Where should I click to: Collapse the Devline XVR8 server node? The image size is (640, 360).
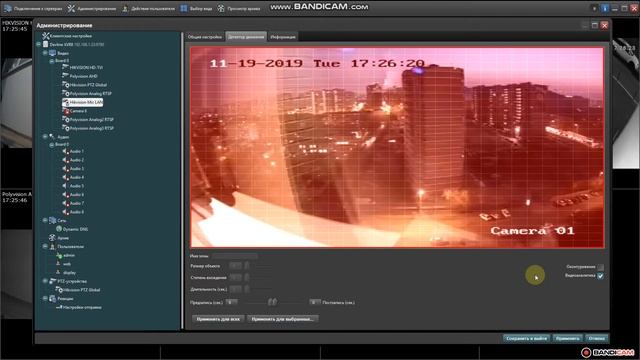coord(38,44)
